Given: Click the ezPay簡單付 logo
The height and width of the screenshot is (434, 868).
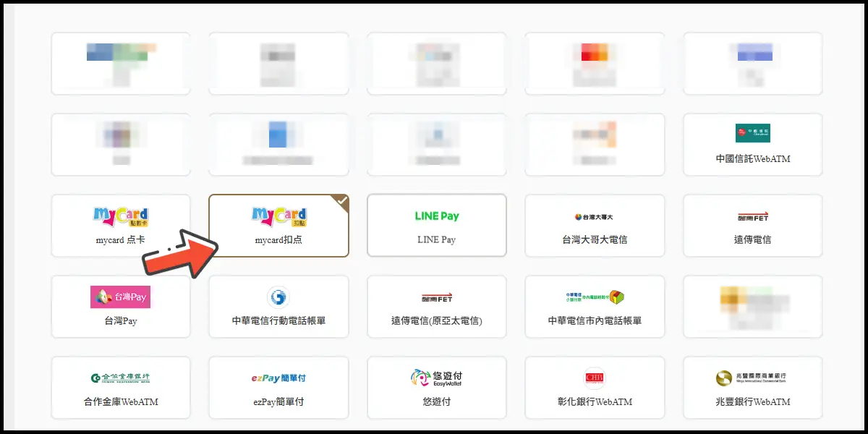Looking at the screenshot, I should (279, 378).
